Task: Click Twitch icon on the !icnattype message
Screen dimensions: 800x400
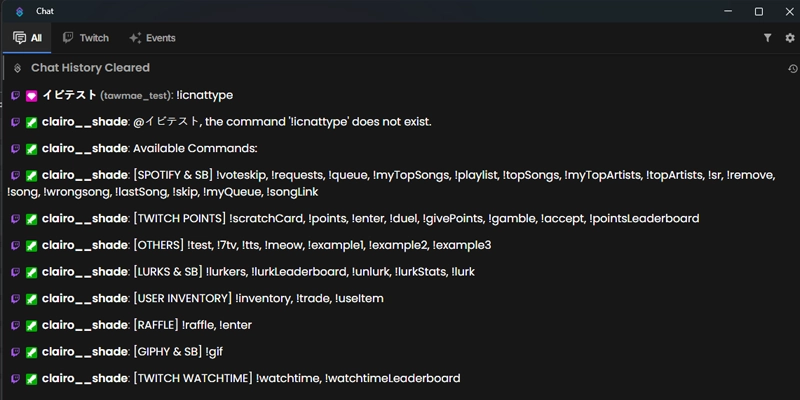Action: point(16,95)
